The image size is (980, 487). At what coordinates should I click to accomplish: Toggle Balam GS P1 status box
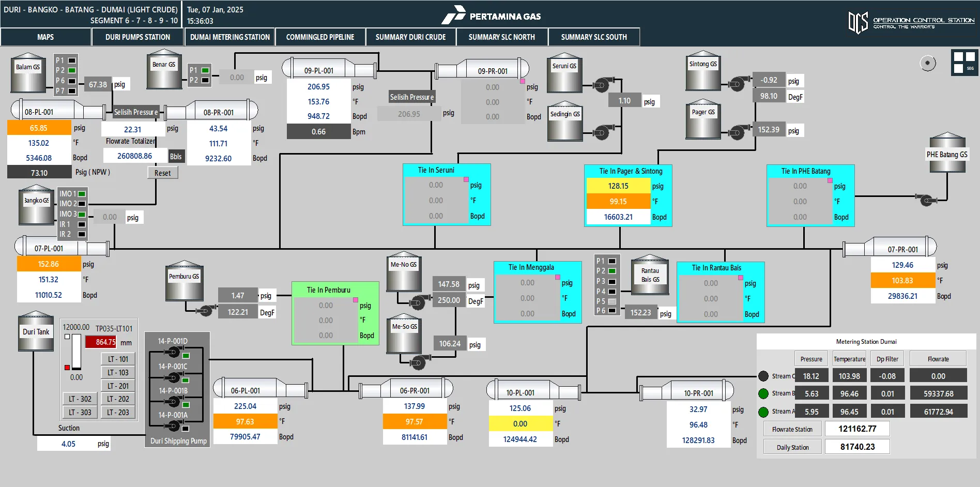tap(72, 60)
